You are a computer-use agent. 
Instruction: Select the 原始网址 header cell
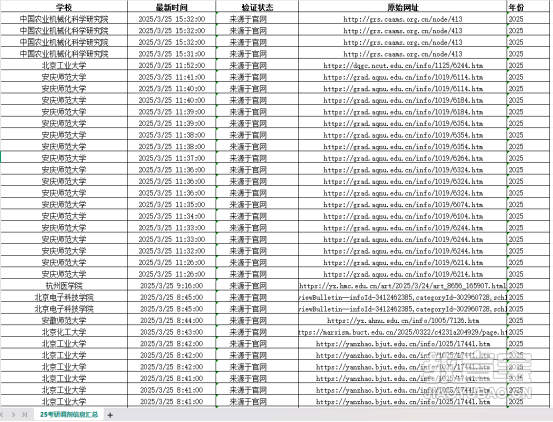402,7
